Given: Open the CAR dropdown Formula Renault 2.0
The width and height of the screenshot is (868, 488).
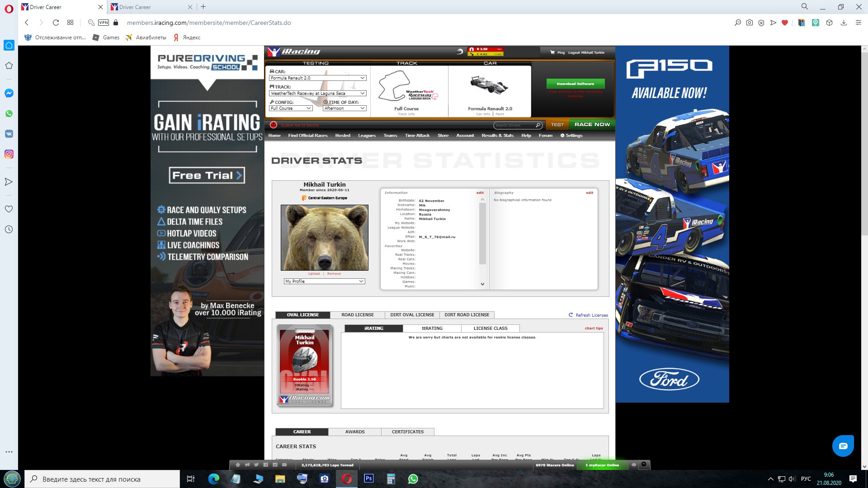Looking at the screenshot, I should [x=317, y=78].
